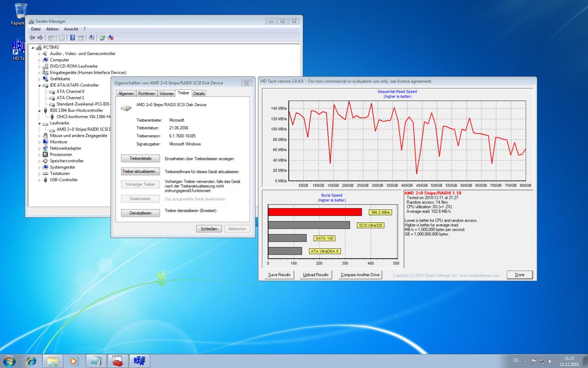Collapse the Laufwerke node
The image size is (588, 368).
pos(39,123)
